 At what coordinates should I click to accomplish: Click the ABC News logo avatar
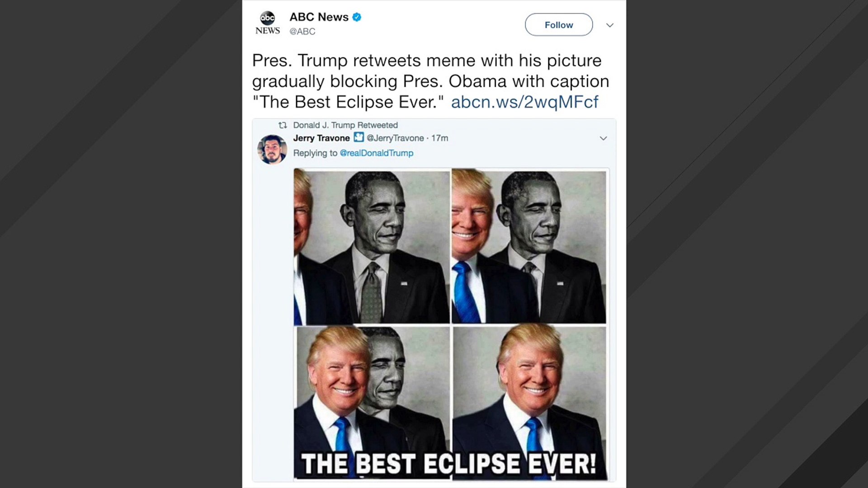point(268,23)
